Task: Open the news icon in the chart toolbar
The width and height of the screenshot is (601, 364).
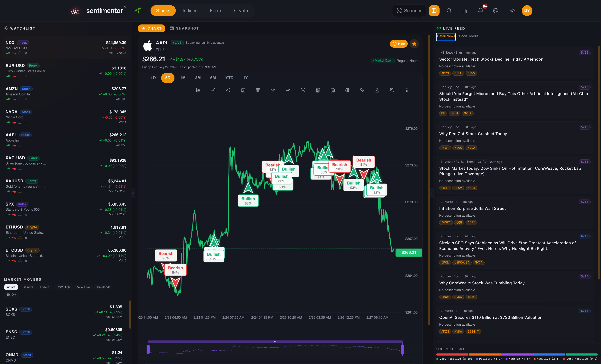Action: point(318,90)
